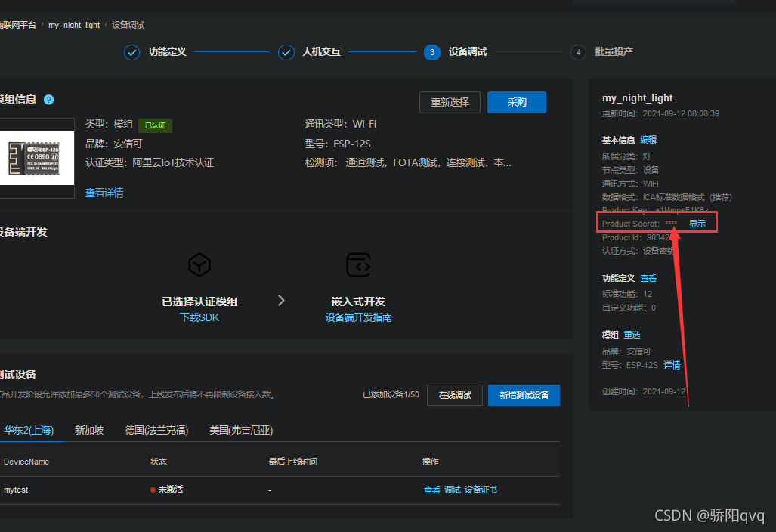
Task: Click the help icon next to 模组信息
Action: (48, 100)
